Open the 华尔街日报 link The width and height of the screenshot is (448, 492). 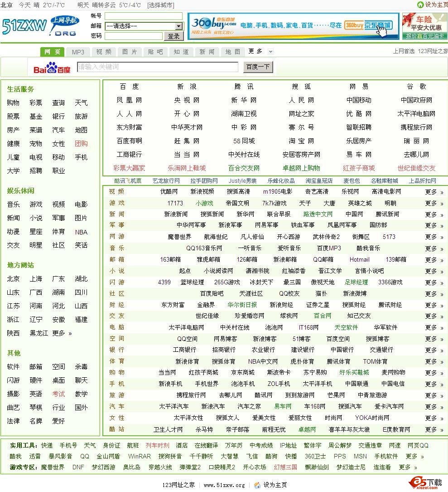pos(242,305)
